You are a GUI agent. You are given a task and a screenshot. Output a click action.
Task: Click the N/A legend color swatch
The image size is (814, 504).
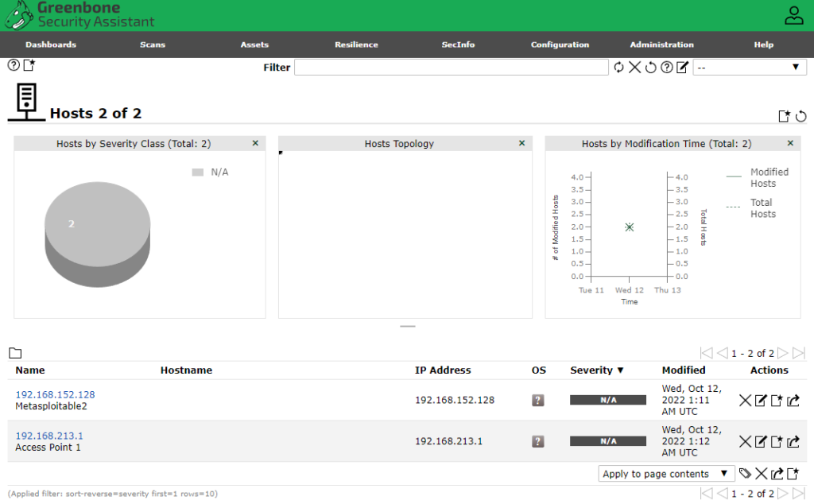(198, 173)
